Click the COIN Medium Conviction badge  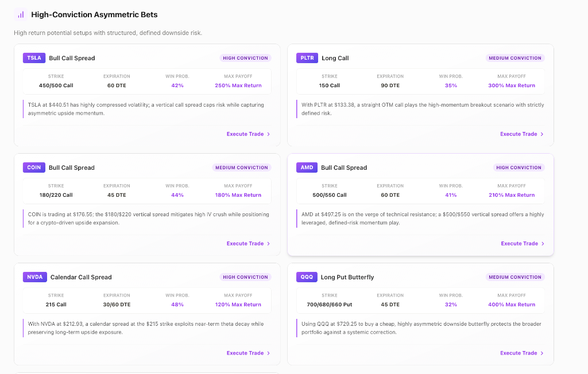pyautogui.click(x=242, y=167)
